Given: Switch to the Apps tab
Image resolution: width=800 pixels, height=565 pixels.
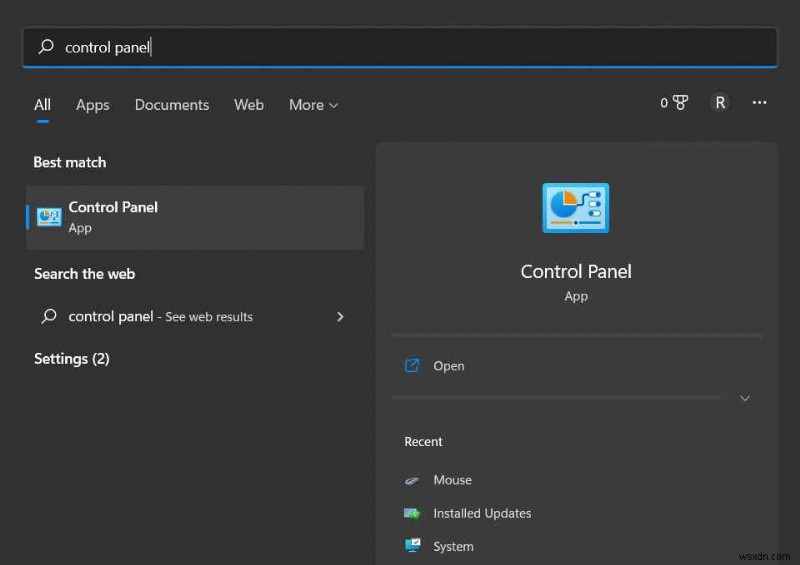Looking at the screenshot, I should pyautogui.click(x=92, y=105).
